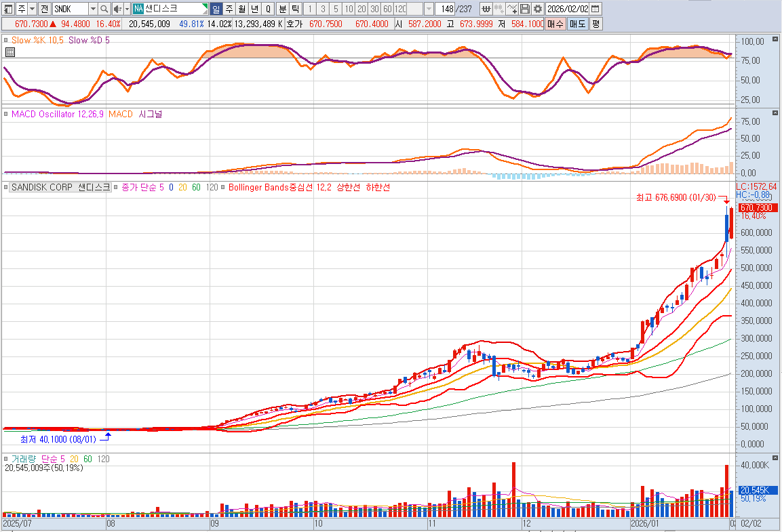Screen dimensions: 782x532
Task: Switch to minute chart mode 분
Action: (282, 9)
